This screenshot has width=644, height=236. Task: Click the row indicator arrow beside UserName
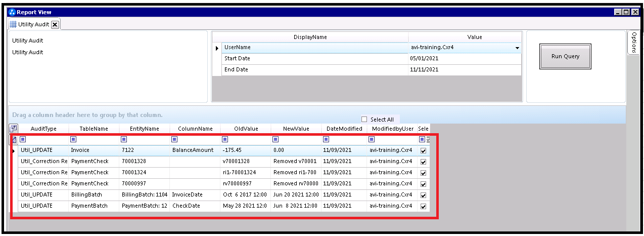click(217, 48)
